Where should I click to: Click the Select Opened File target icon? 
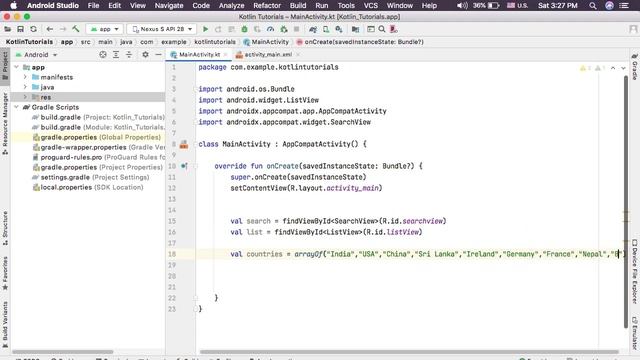[103, 55]
